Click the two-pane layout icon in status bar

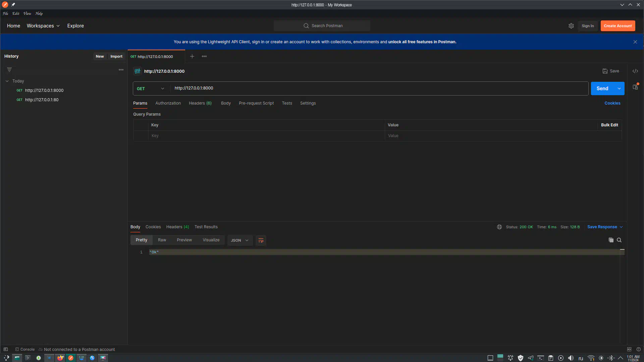pyautogui.click(x=629, y=349)
